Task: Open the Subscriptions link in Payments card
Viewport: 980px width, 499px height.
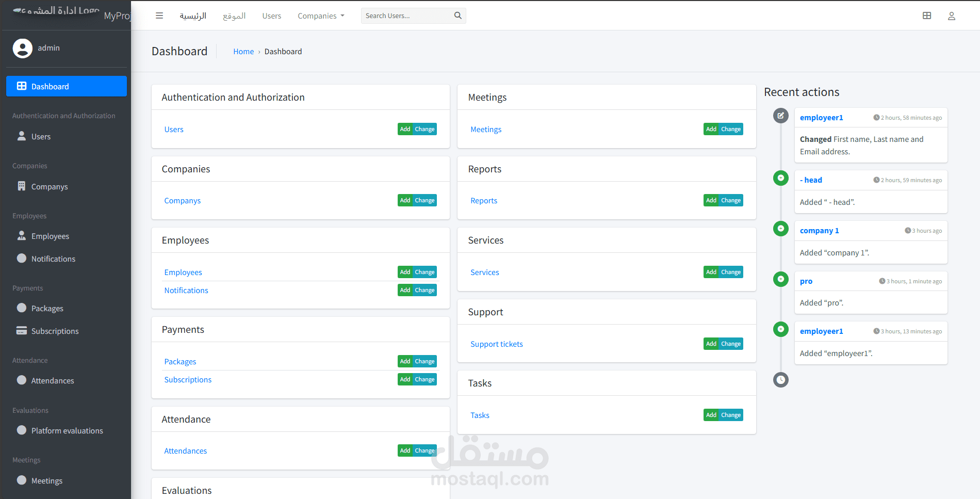Action: (x=188, y=380)
